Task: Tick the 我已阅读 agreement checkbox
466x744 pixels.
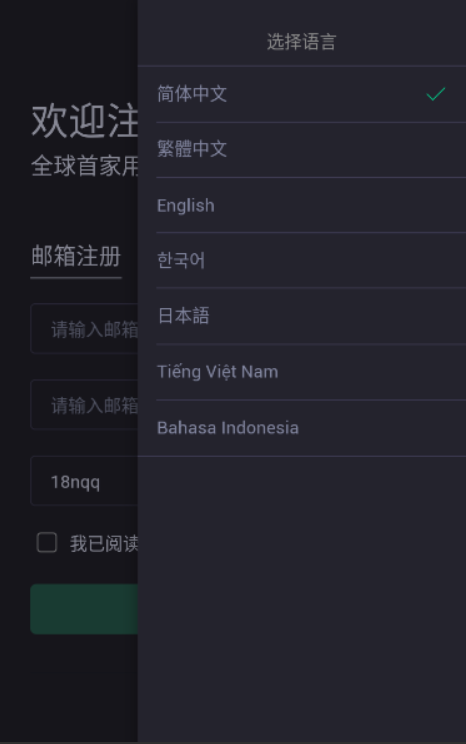Action: point(47,542)
